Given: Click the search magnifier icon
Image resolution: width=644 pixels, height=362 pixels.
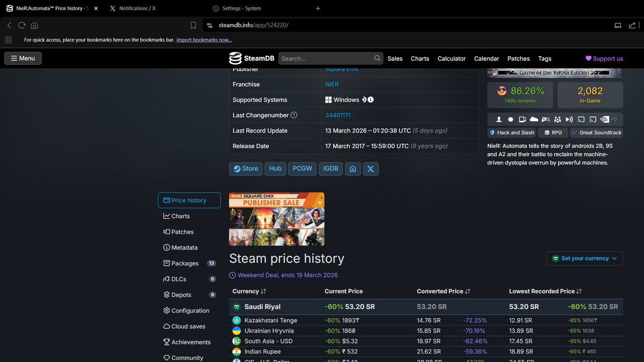Looking at the screenshot, I should point(378,58).
